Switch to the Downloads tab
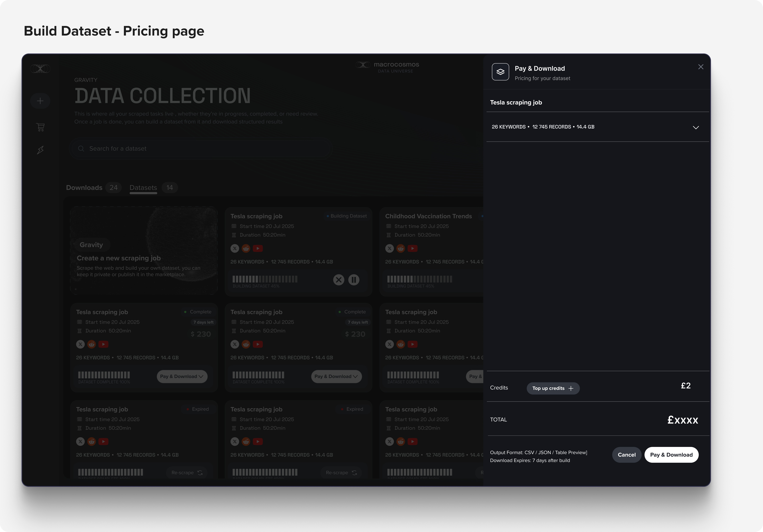The width and height of the screenshot is (763, 532). pos(84,188)
